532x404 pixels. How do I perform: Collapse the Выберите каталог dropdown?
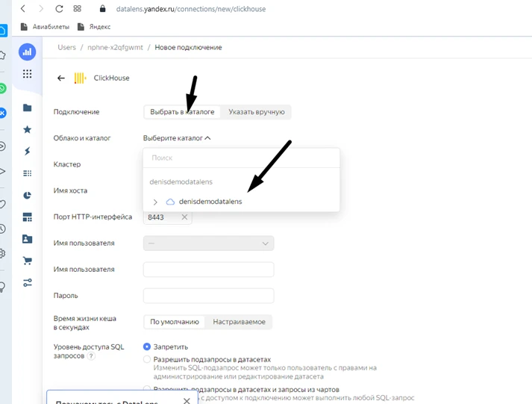[x=177, y=138]
